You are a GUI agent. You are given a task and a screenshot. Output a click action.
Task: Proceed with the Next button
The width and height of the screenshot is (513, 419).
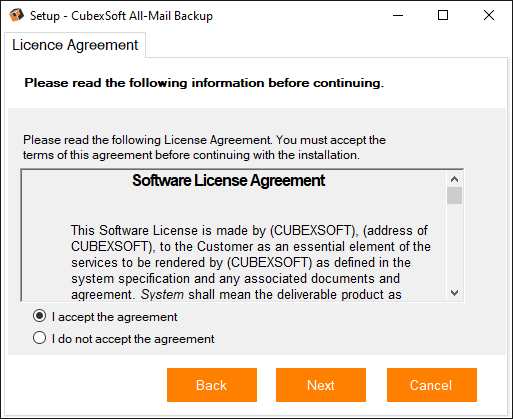tap(321, 385)
